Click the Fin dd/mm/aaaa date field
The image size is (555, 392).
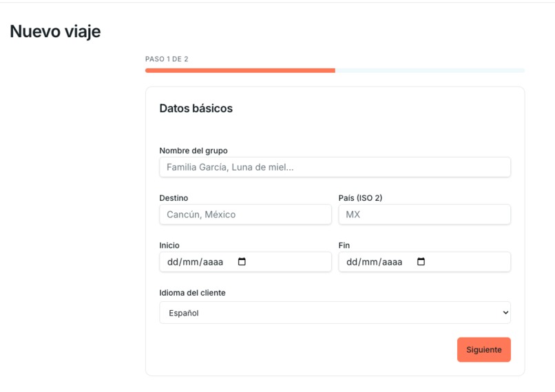424,262
